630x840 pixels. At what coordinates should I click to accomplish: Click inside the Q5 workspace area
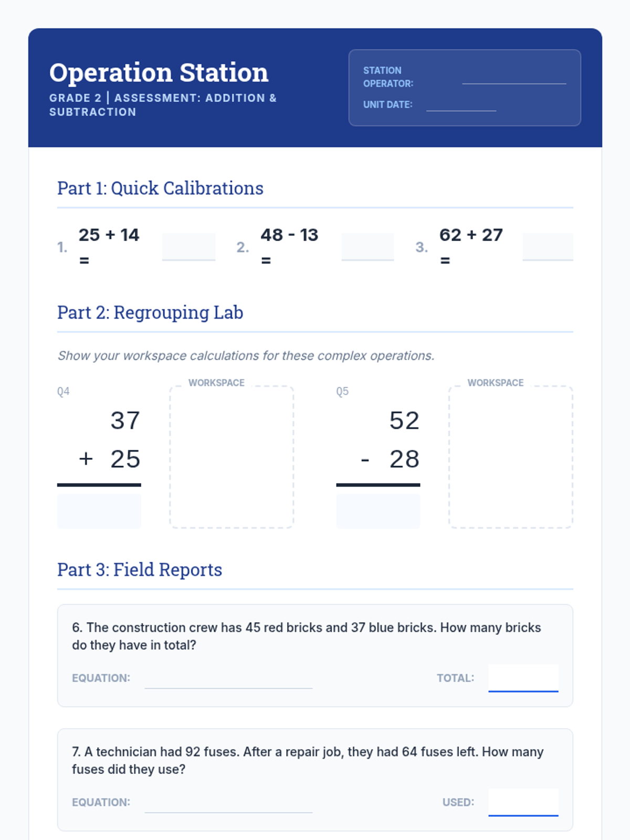pyautogui.click(x=511, y=457)
